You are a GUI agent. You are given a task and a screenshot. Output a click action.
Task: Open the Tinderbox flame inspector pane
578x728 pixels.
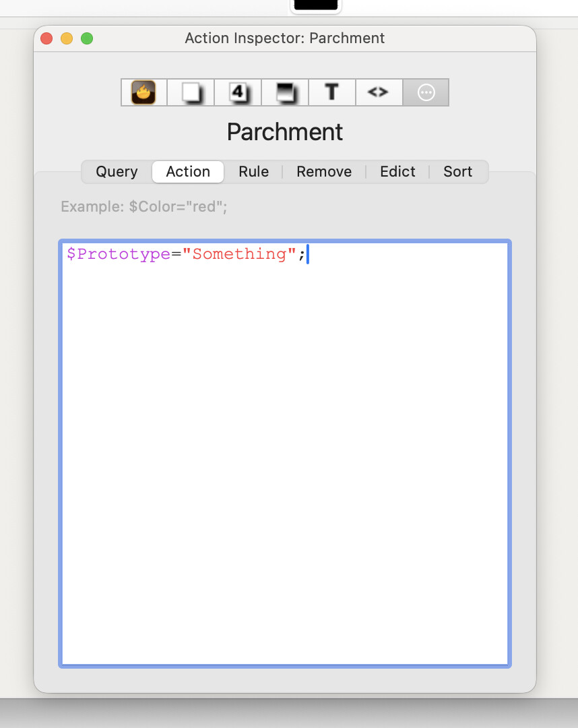click(x=143, y=92)
